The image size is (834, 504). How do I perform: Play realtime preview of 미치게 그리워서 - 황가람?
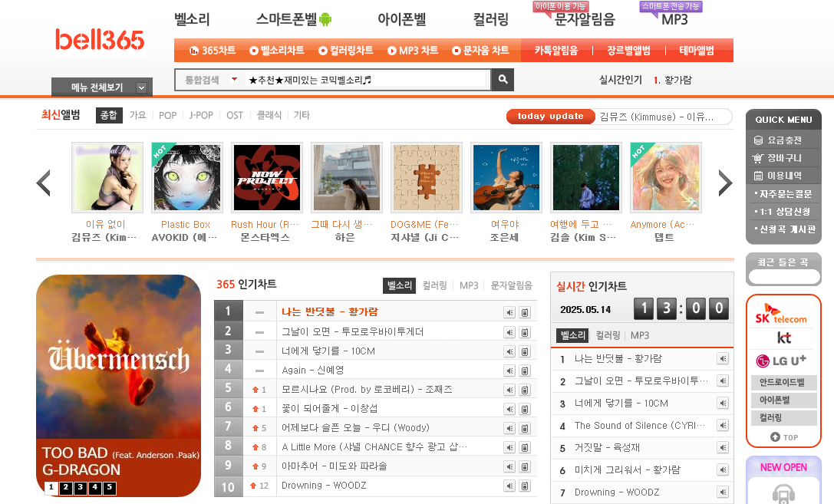[723, 470]
